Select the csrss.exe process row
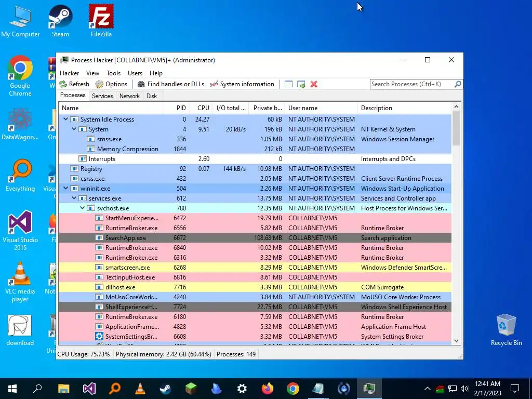This screenshot has height=399, width=532. [x=255, y=178]
